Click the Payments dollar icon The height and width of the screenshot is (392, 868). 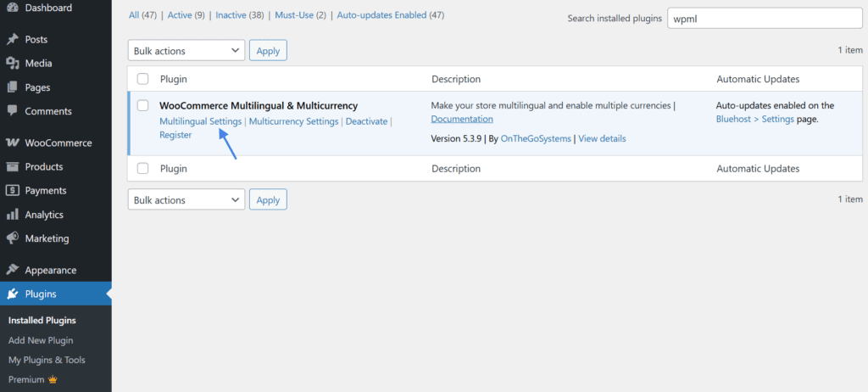[12, 190]
